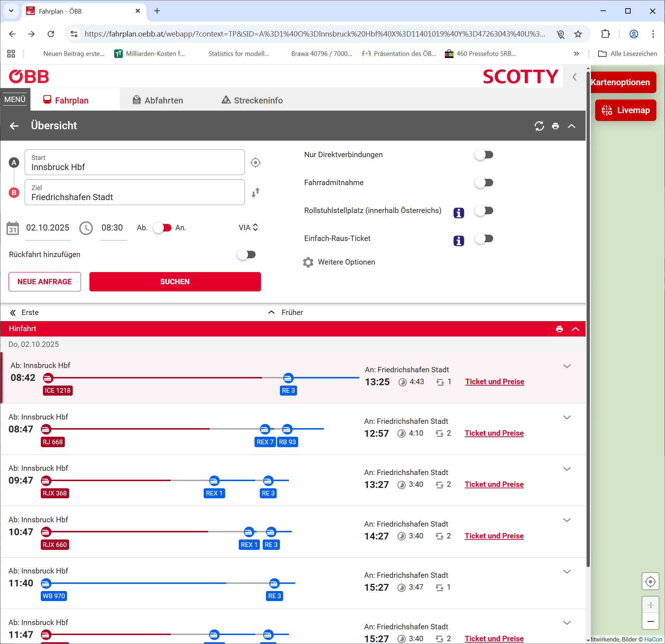The height and width of the screenshot is (644, 665).
Task: Switch to the Abfahrten tab
Action: [x=158, y=100]
